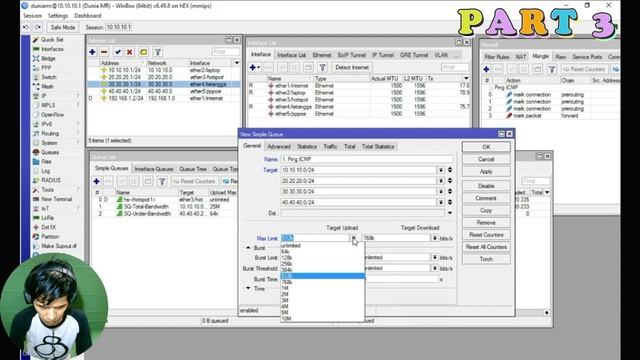This screenshot has height=360, width=640.
Task: Click Apply in New Simple Queue
Action: (486, 171)
